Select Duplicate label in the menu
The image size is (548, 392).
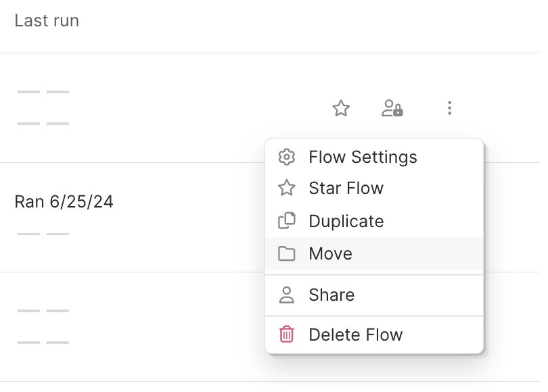coord(346,221)
